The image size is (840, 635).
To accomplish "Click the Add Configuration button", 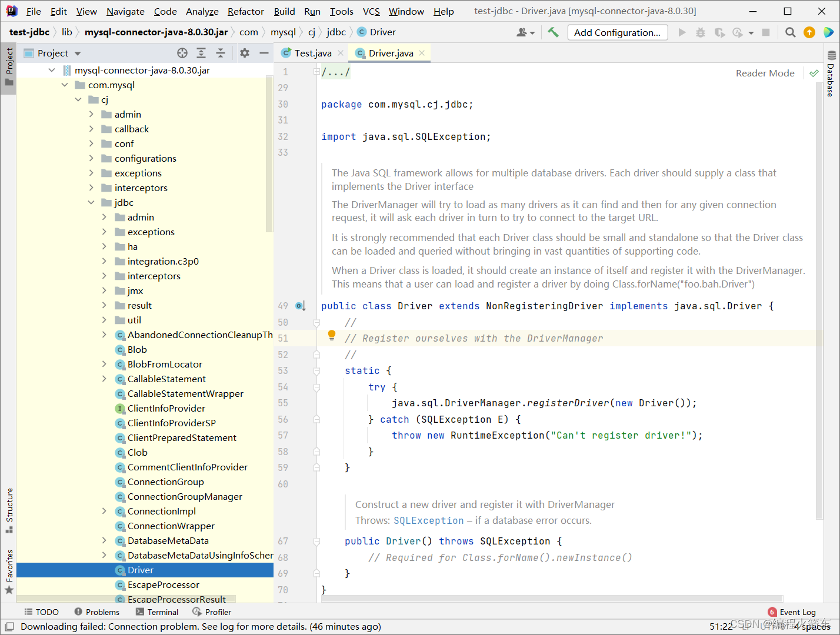I will (617, 32).
